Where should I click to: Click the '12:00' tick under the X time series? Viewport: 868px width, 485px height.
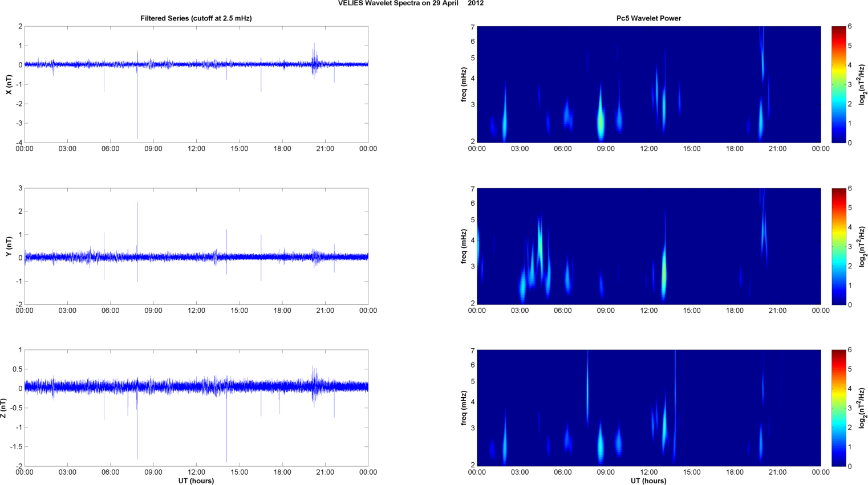coord(196,149)
